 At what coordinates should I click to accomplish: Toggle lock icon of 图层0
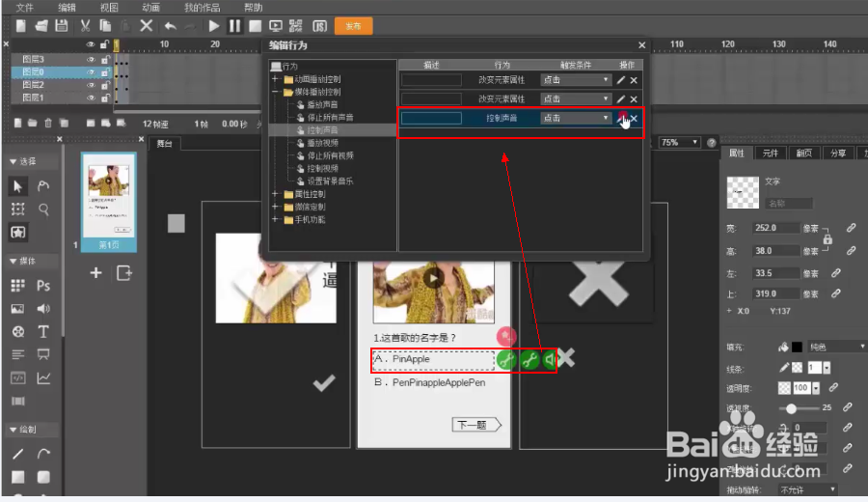tap(104, 72)
